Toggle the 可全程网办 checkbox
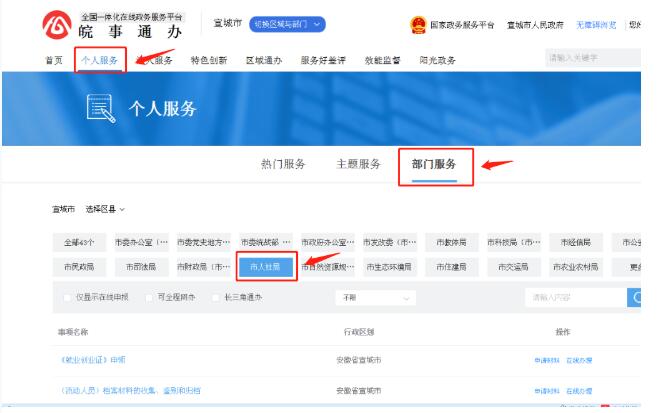The image size is (657, 413). [148, 297]
